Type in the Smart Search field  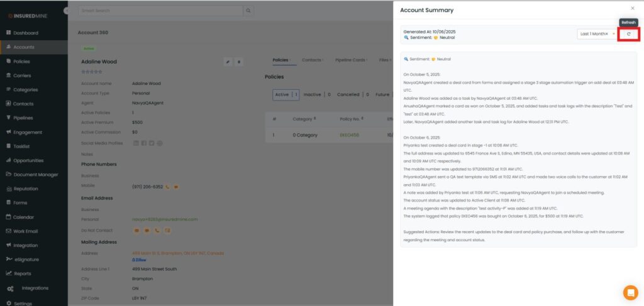pyautogui.click(x=160, y=11)
